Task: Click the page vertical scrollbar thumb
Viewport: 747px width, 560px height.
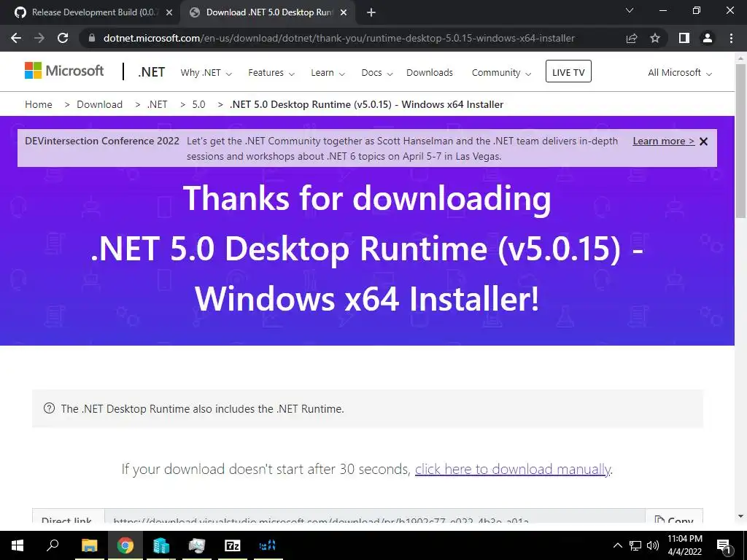Action: (x=741, y=139)
